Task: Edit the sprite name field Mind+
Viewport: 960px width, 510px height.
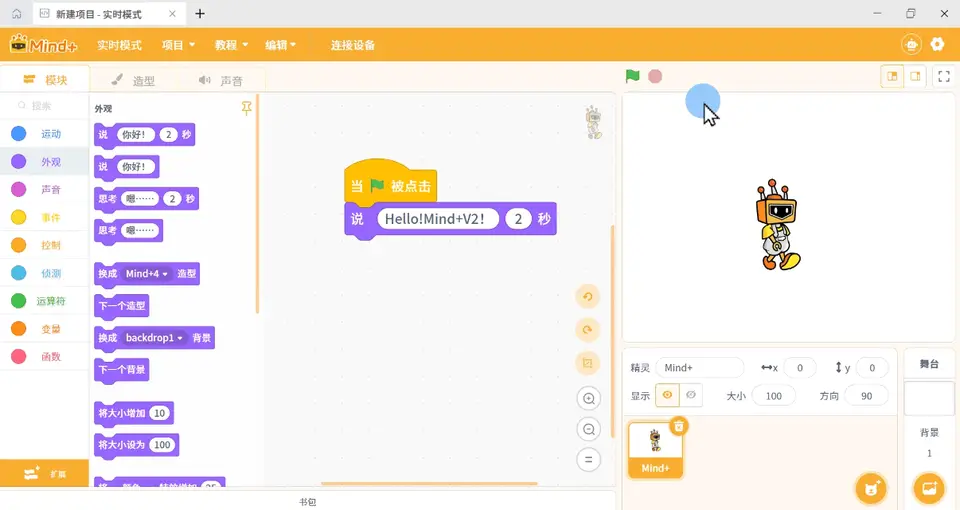Action: [700, 367]
